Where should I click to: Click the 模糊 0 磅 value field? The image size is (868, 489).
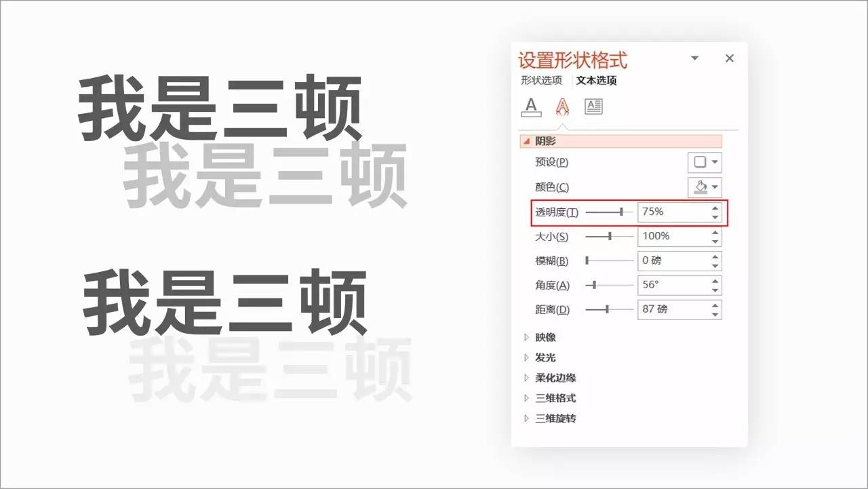coord(671,261)
